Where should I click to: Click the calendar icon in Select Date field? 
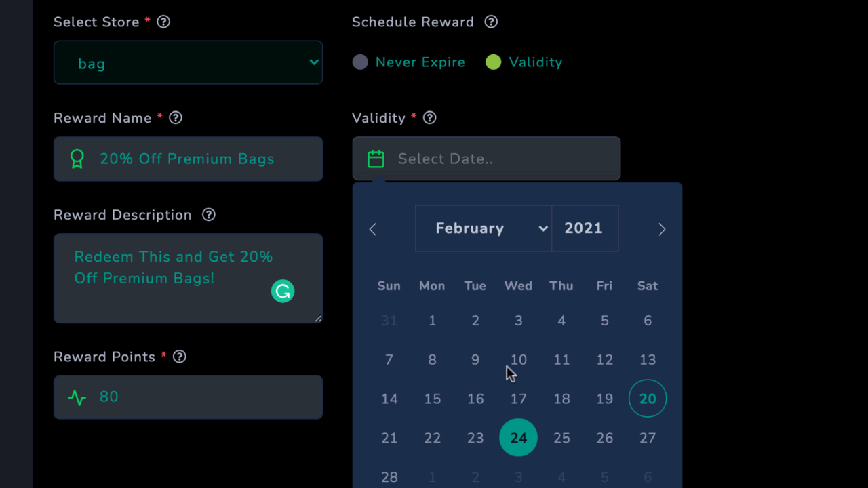pos(376,159)
